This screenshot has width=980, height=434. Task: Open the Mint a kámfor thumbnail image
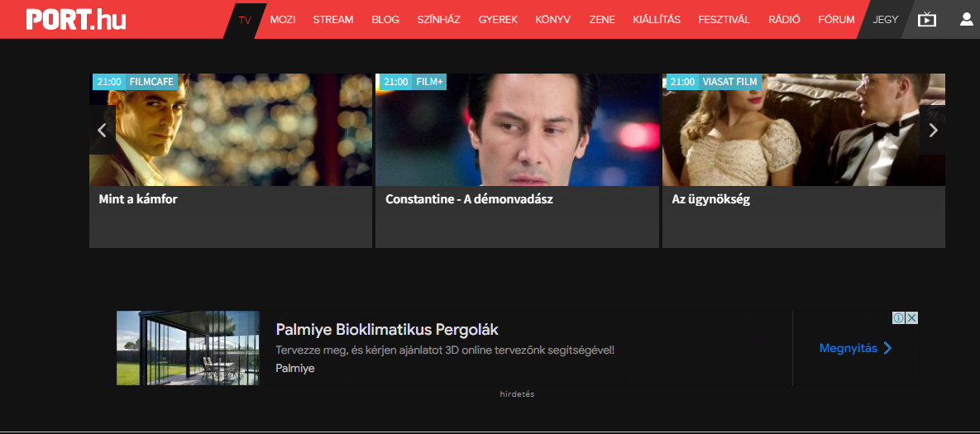(231, 130)
